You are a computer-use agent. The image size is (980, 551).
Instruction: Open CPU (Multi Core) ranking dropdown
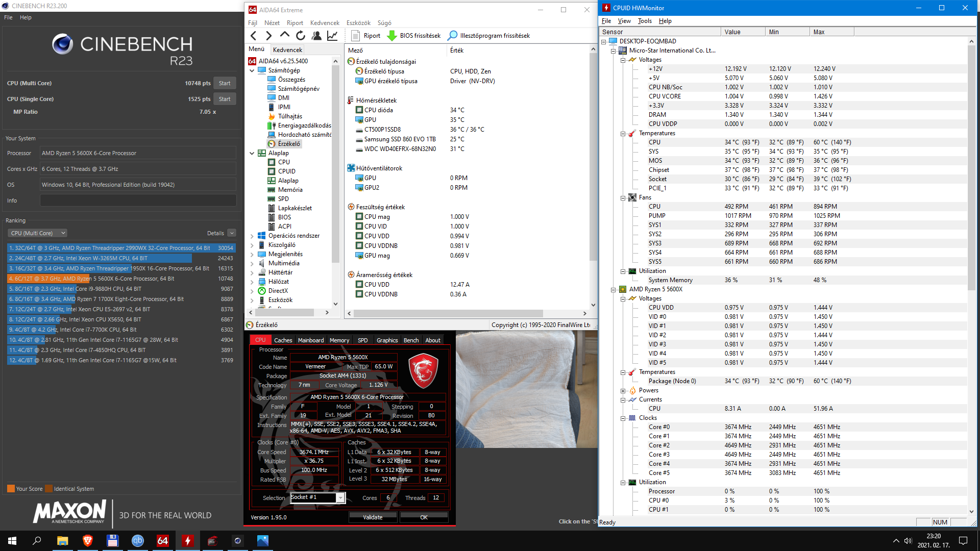[37, 233]
